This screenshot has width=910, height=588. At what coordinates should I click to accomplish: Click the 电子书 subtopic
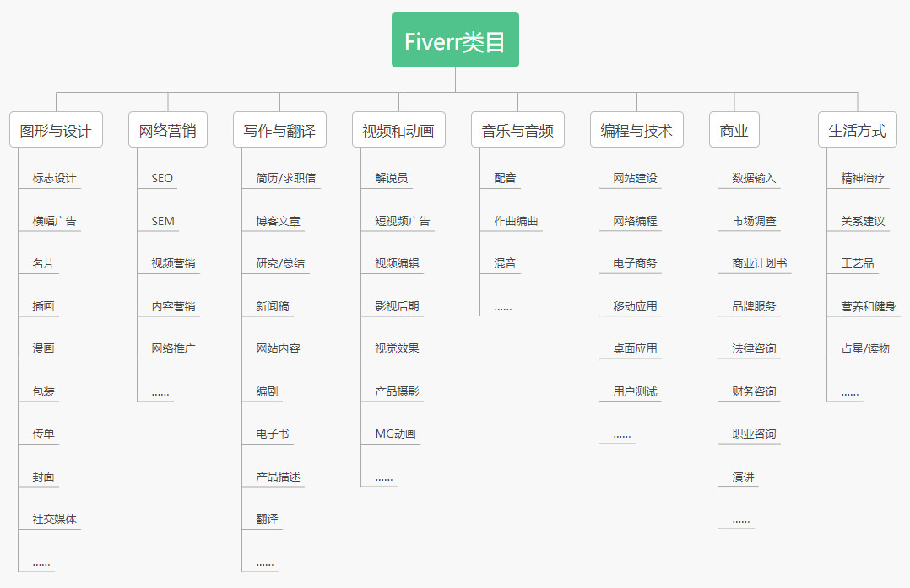272,434
